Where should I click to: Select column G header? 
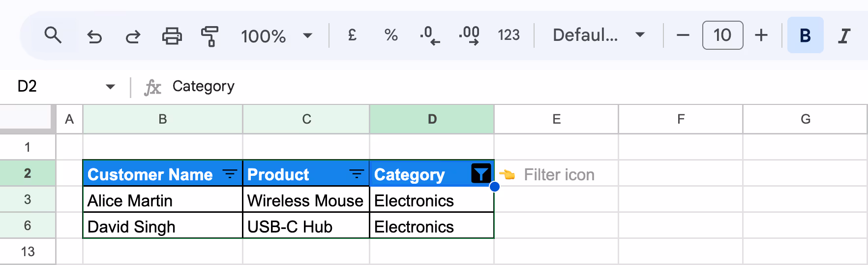tap(805, 119)
